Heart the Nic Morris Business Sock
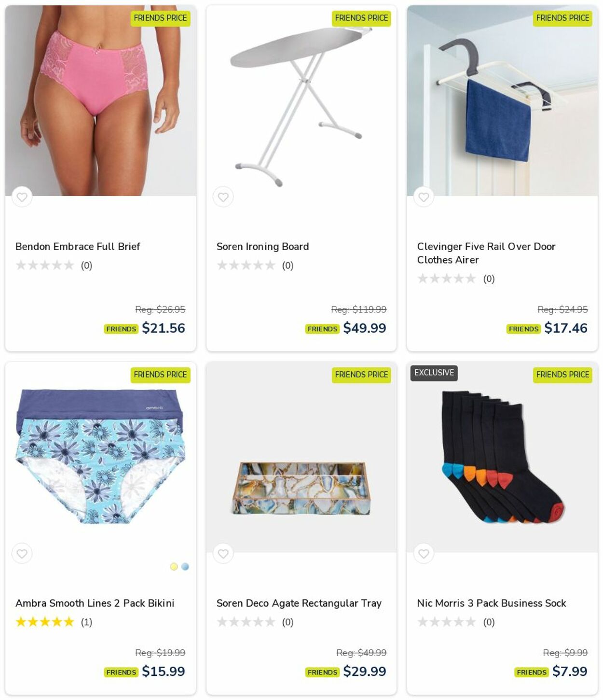The height and width of the screenshot is (700, 603). (x=424, y=554)
